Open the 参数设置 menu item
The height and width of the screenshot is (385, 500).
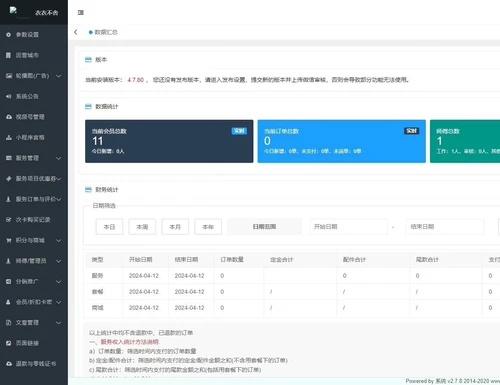tap(34, 35)
